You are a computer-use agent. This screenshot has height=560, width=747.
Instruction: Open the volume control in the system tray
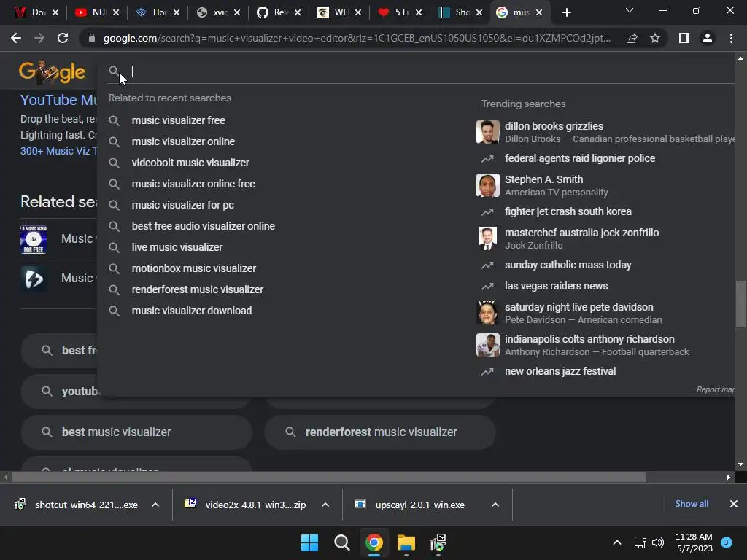pyautogui.click(x=658, y=542)
